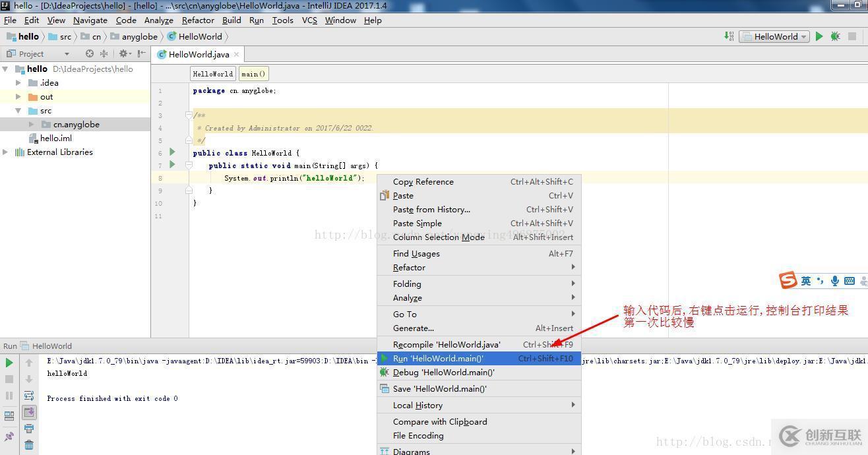Click Down the Stack Trace arrow
Viewport: 868px width, 455px height.
(x=29, y=379)
